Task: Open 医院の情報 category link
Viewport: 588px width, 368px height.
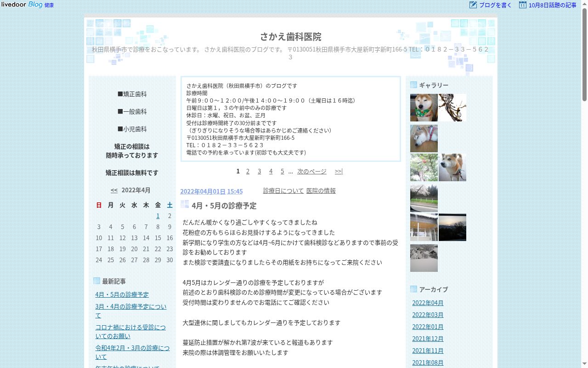Action: (x=321, y=190)
